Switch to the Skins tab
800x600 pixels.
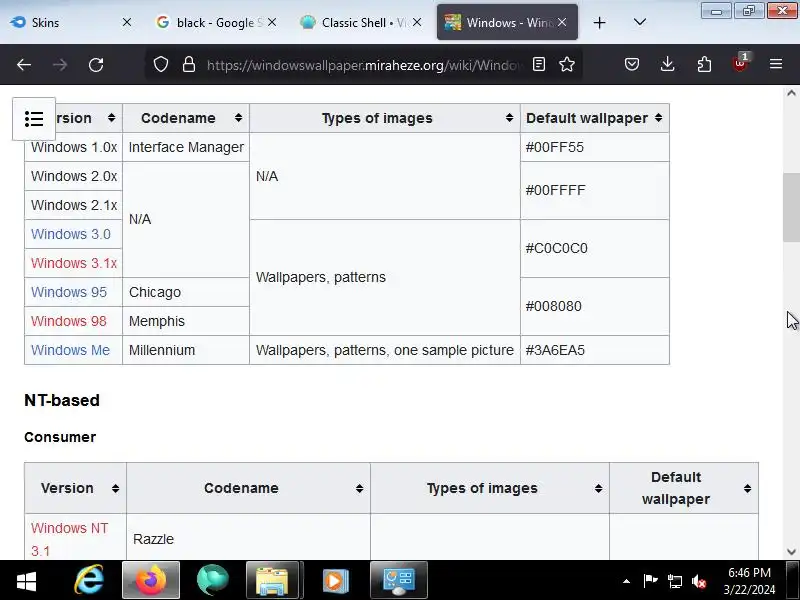coord(70,22)
